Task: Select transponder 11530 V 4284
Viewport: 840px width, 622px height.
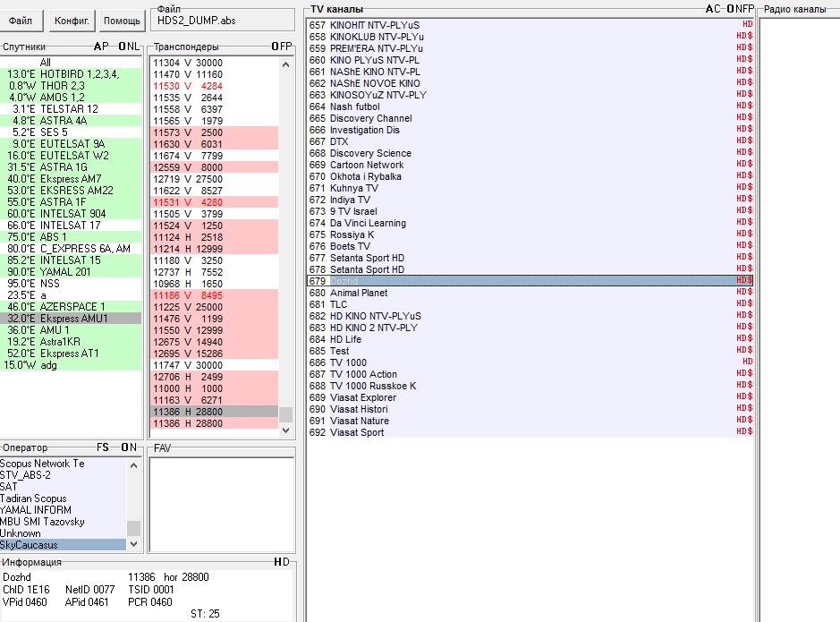Action: pos(215,86)
